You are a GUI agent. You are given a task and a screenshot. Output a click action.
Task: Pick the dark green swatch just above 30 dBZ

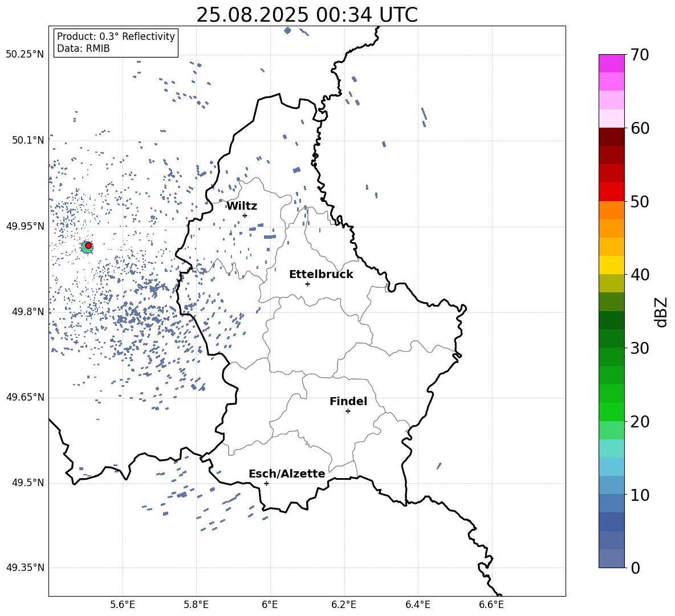pyautogui.click(x=612, y=338)
